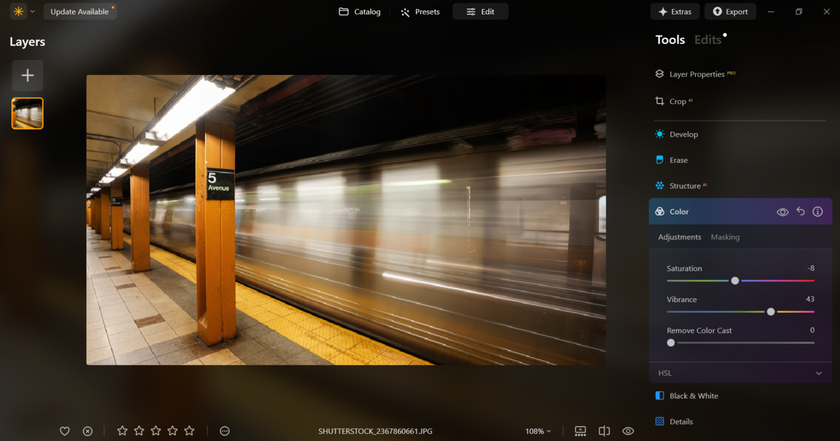This screenshot has width=840, height=441.
Task: Select the subway photo layer thumbnail
Action: (x=27, y=113)
